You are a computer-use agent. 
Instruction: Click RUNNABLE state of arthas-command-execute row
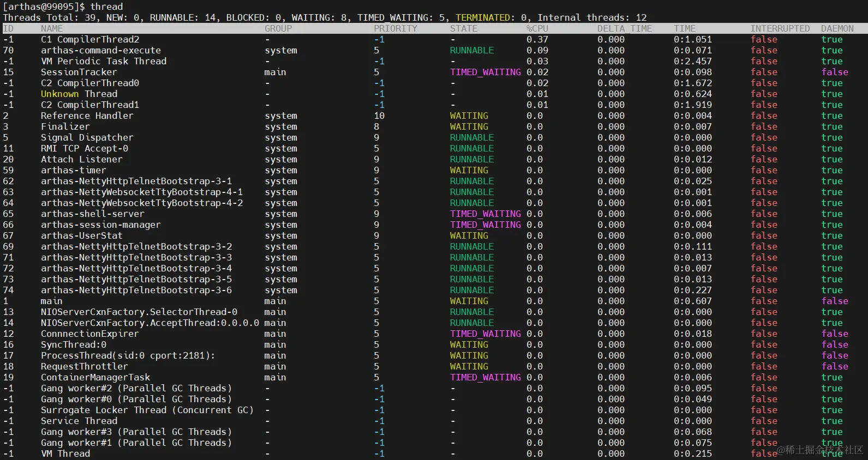tap(472, 50)
